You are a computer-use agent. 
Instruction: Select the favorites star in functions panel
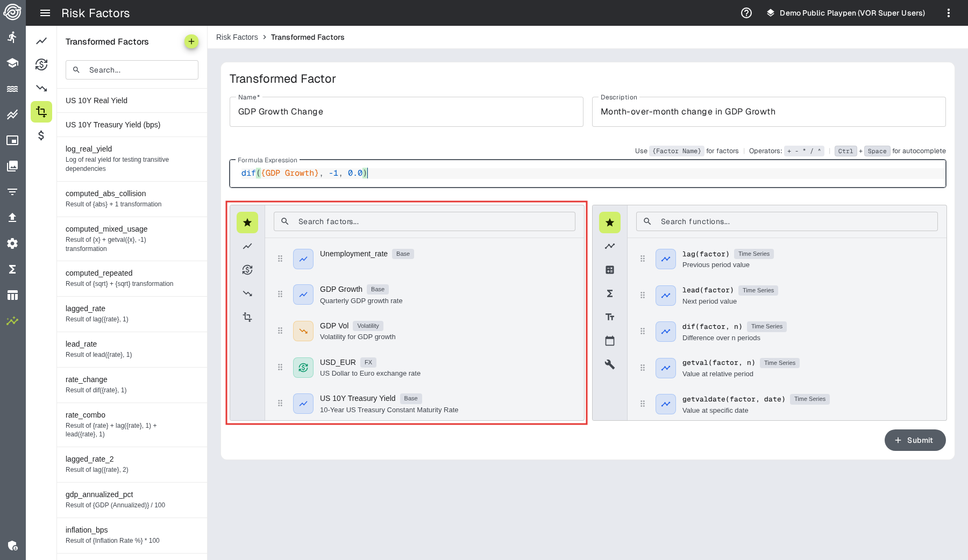click(x=609, y=222)
